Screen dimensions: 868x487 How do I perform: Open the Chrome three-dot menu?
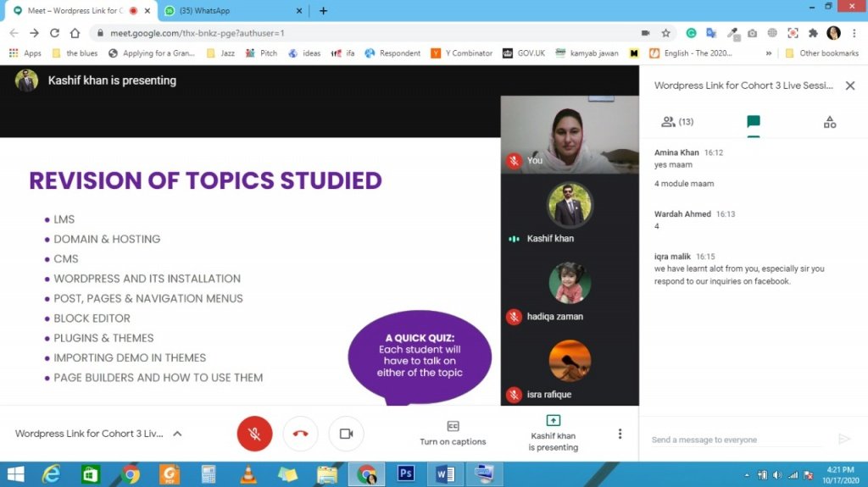pyautogui.click(x=854, y=33)
